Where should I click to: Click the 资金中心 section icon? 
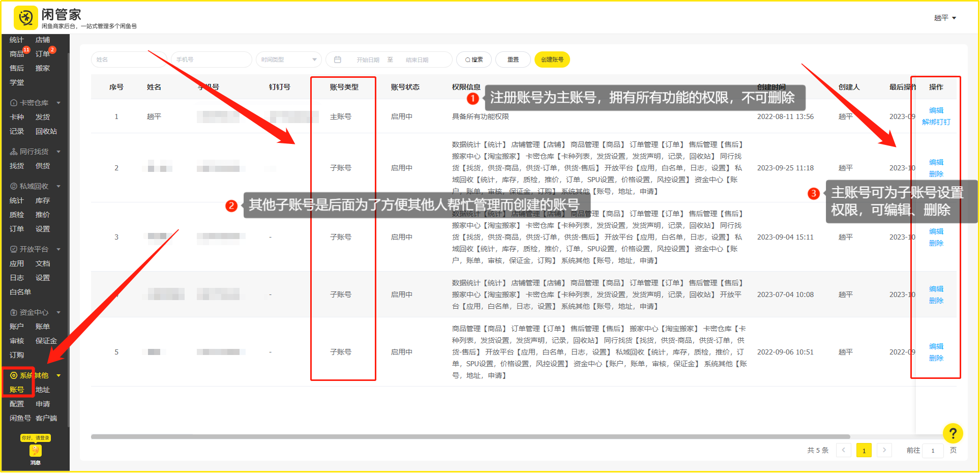point(14,312)
